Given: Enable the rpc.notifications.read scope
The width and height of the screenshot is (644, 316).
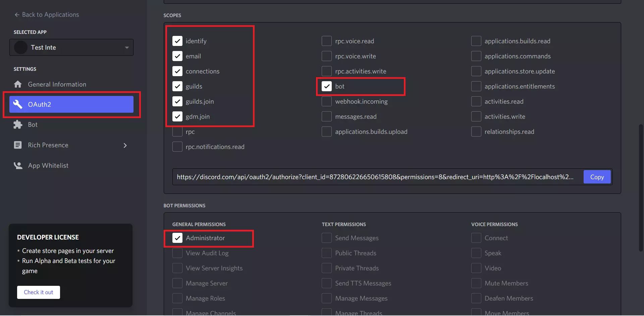Looking at the screenshot, I should pos(177,147).
